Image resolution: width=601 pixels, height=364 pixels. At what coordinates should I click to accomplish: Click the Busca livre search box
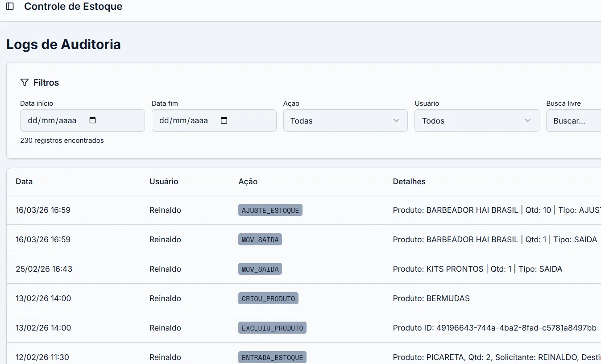pyautogui.click(x=574, y=120)
